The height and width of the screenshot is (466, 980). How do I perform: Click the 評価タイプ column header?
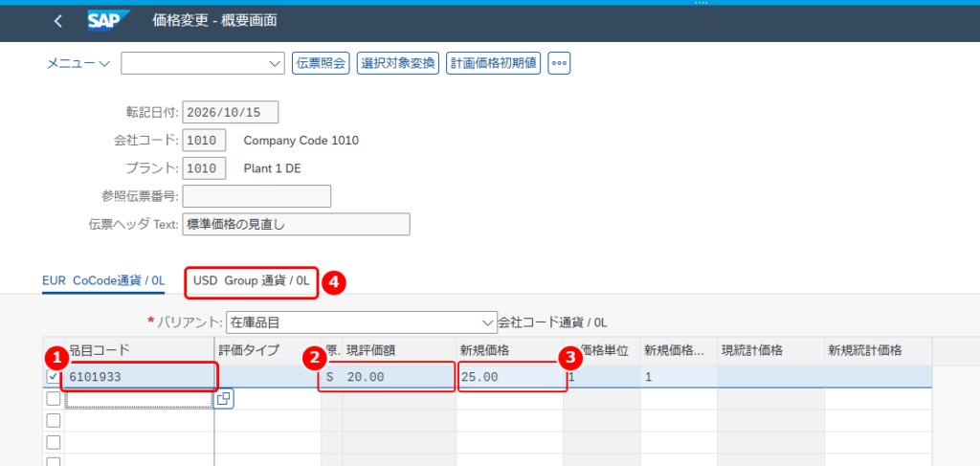tap(267, 350)
